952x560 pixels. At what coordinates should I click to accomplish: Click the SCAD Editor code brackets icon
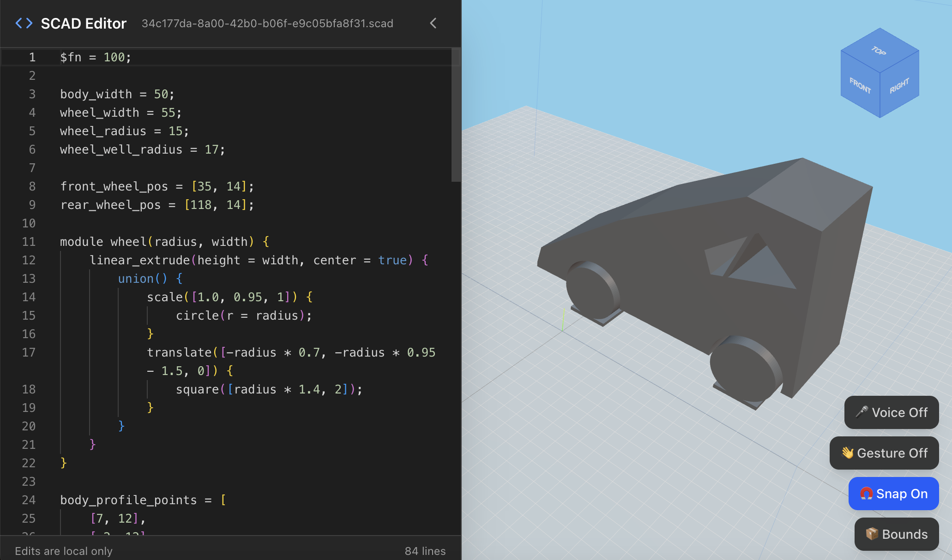[24, 23]
